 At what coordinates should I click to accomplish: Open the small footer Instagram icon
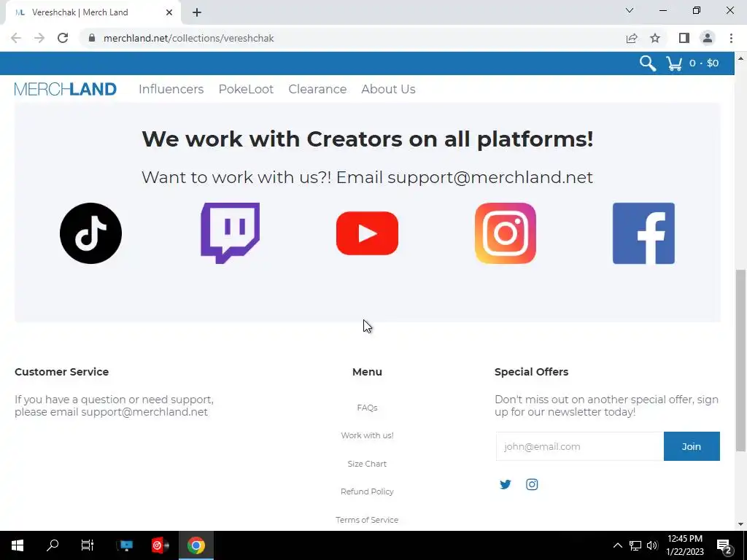pyautogui.click(x=532, y=484)
